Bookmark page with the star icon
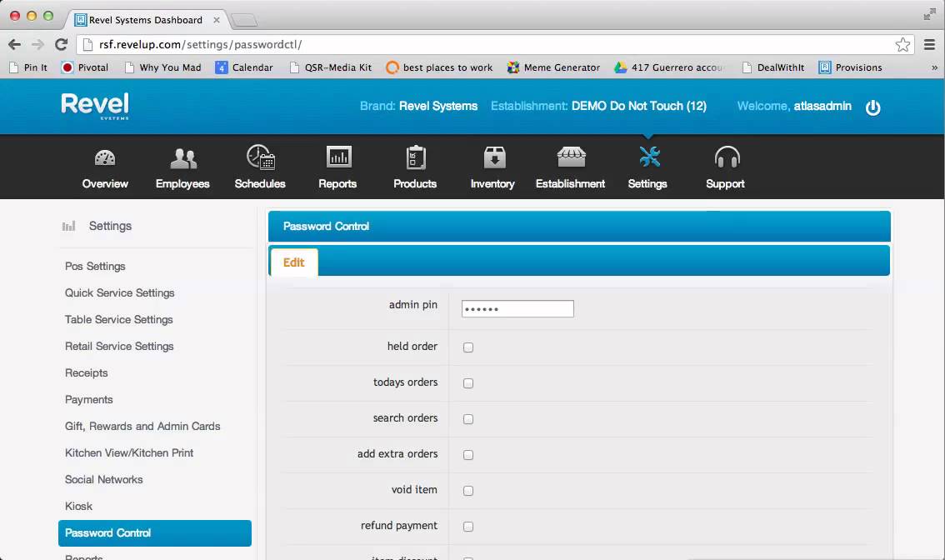This screenshot has width=945, height=560. click(902, 45)
